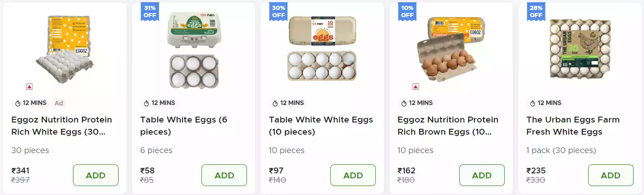
Task: Click non-veg mark on Eggoz Brown Eggs
Action: coord(416,86)
